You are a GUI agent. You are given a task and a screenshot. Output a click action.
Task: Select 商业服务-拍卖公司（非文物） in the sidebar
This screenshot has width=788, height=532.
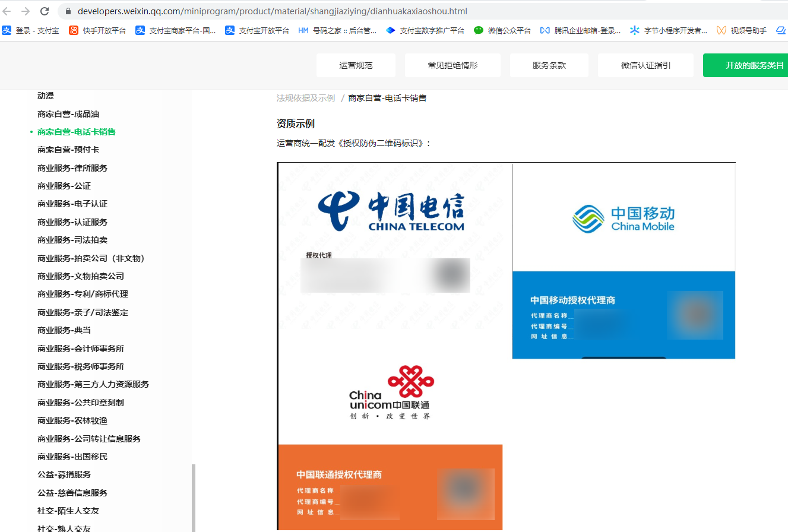91,258
